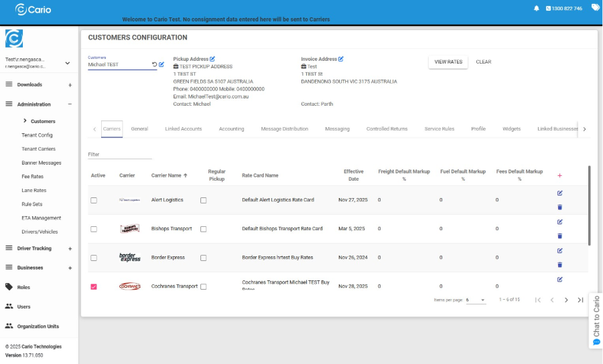Switch to the Linked Accounts tab
The image size is (603, 364).
pos(183,128)
